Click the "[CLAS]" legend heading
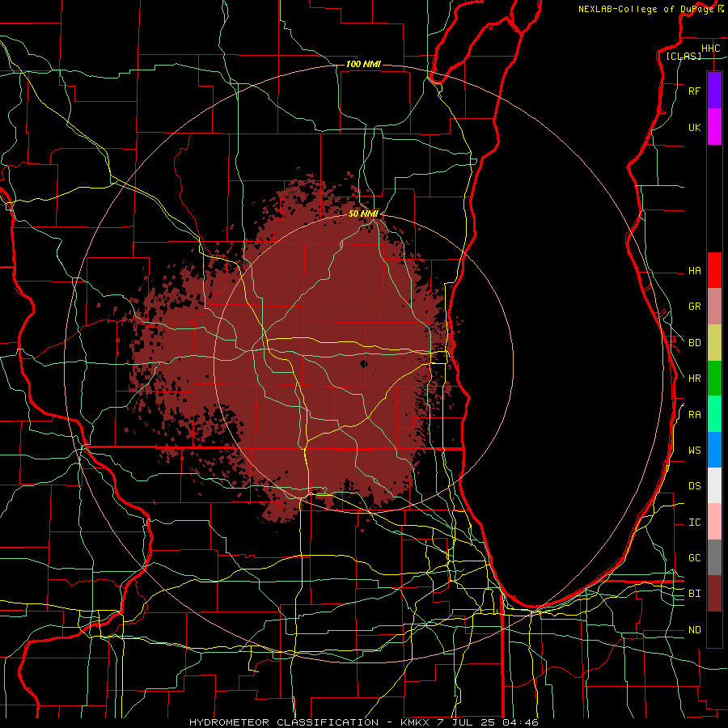 pos(684,57)
